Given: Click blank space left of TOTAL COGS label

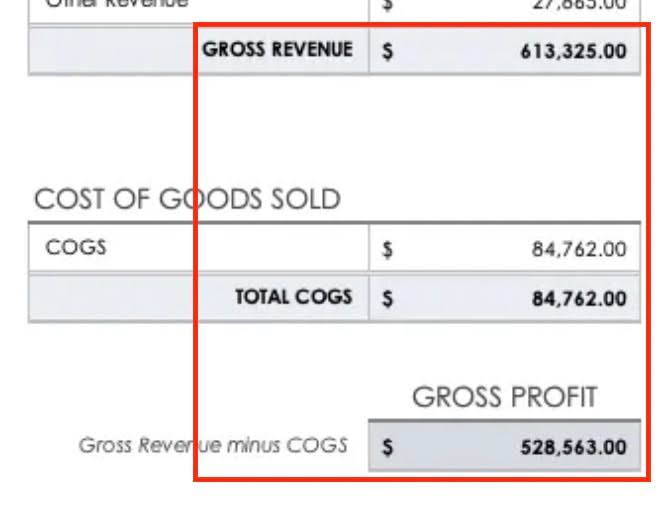Looking at the screenshot, I should point(120,297).
